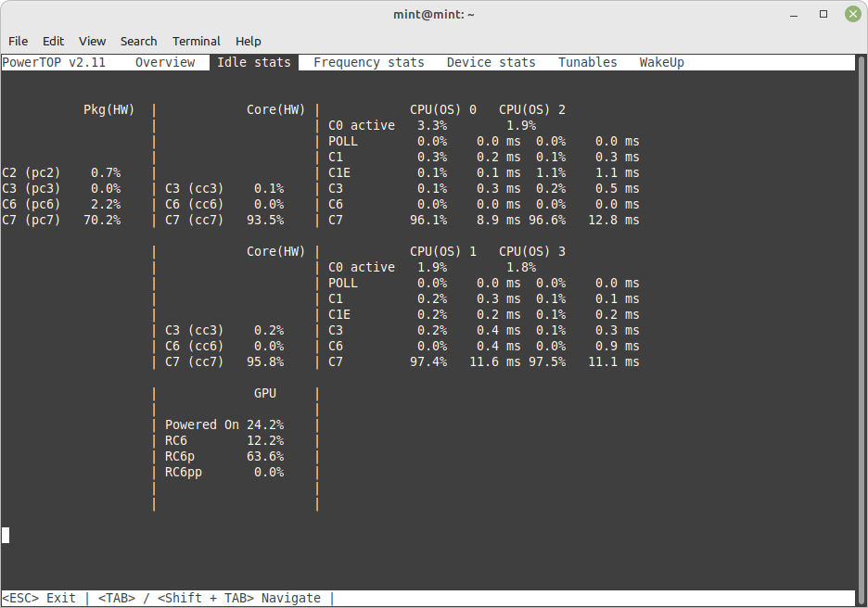
Task: Open the WakeUp tab
Action: 661,62
